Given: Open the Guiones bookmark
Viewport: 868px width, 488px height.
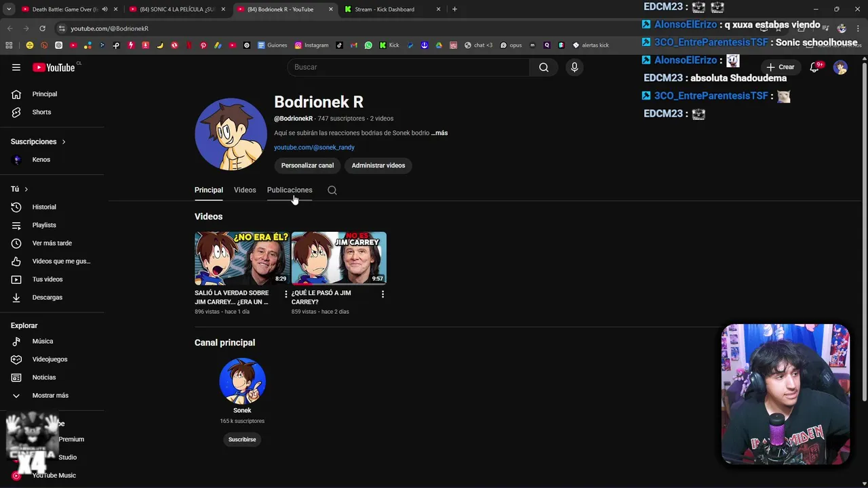Looking at the screenshot, I should [272, 45].
